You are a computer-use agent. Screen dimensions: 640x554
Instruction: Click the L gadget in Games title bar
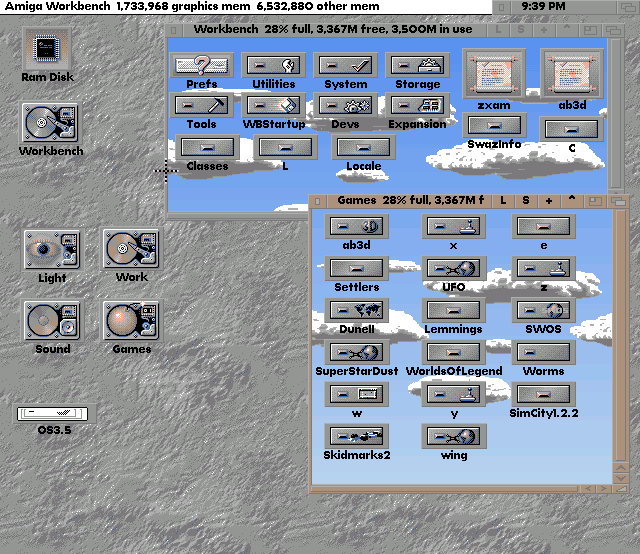[503, 201]
